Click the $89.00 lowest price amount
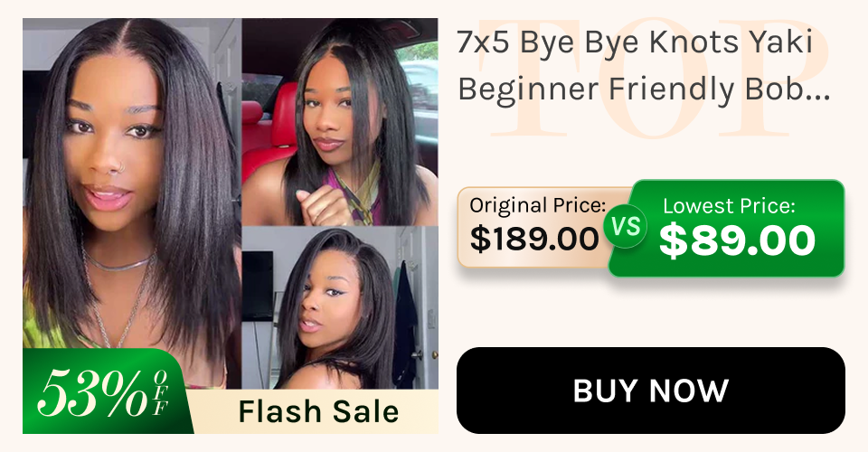868x452 pixels. (x=737, y=240)
